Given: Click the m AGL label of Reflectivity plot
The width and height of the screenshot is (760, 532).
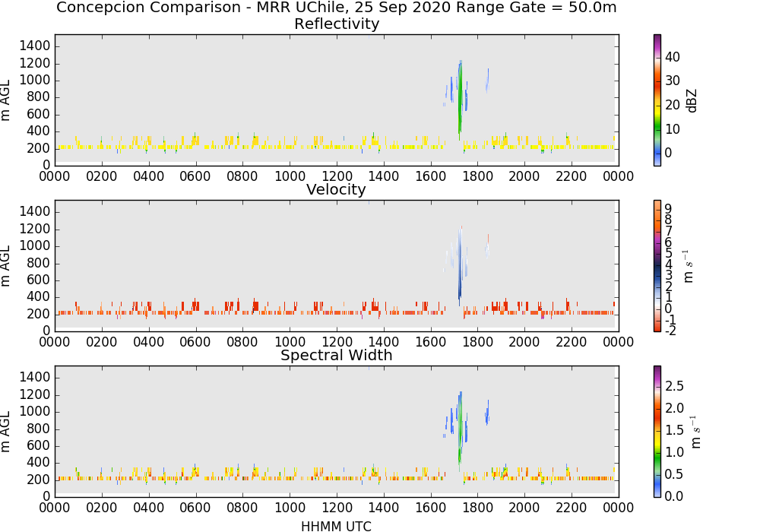Looking at the screenshot, I should coord(5,100).
